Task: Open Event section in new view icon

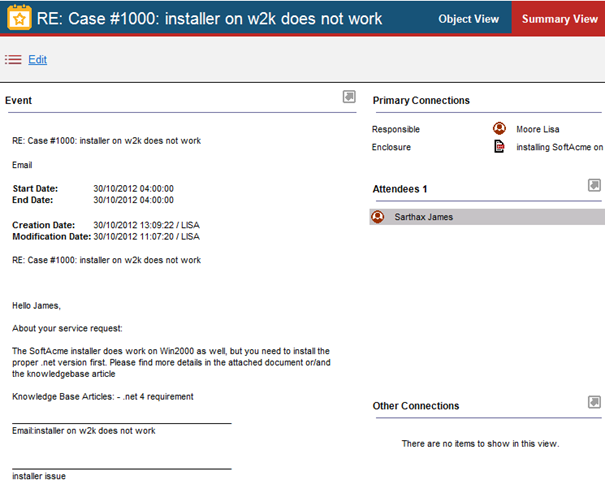Action: 349,96
